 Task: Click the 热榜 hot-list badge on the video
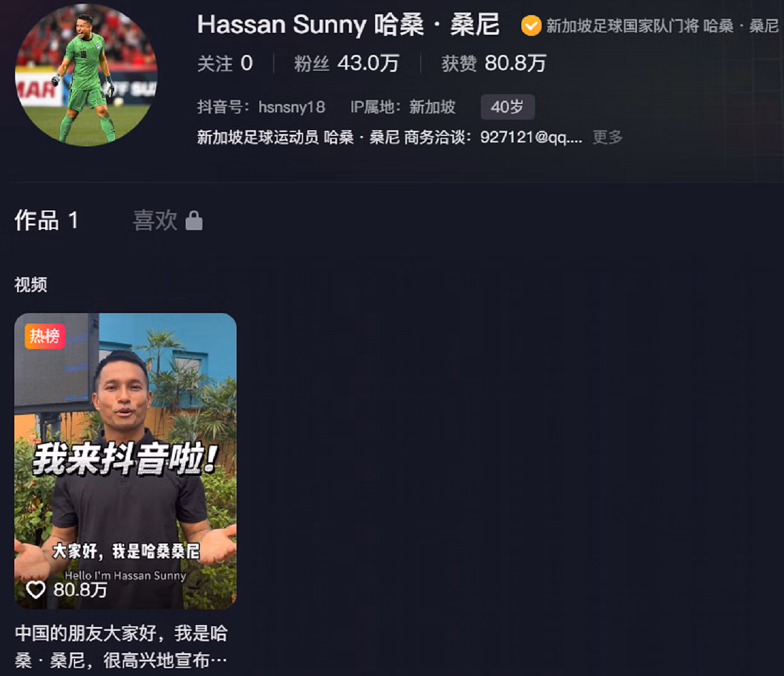pos(44,336)
